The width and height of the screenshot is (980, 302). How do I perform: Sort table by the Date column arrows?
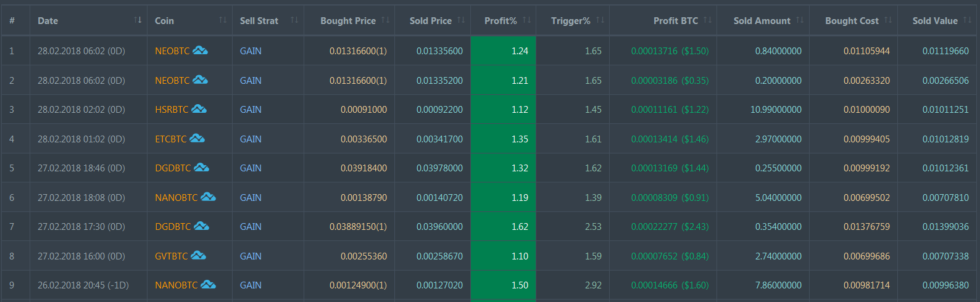tap(138, 20)
